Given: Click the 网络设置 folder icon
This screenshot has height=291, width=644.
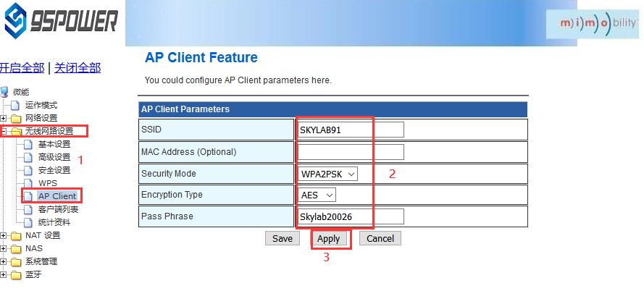Looking at the screenshot, I should pyautogui.click(x=17, y=118).
